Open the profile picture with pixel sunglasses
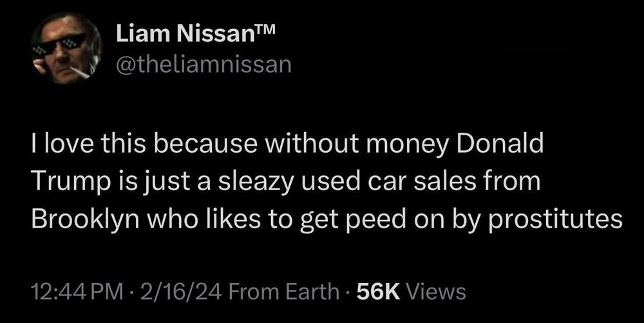Image resolution: width=644 pixels, height=323 pixels. coord(66,50)
